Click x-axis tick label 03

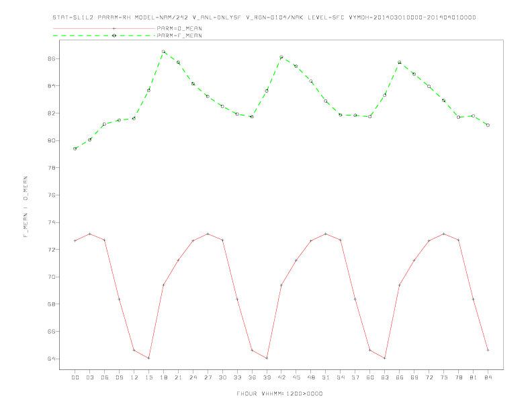(89, 377)
